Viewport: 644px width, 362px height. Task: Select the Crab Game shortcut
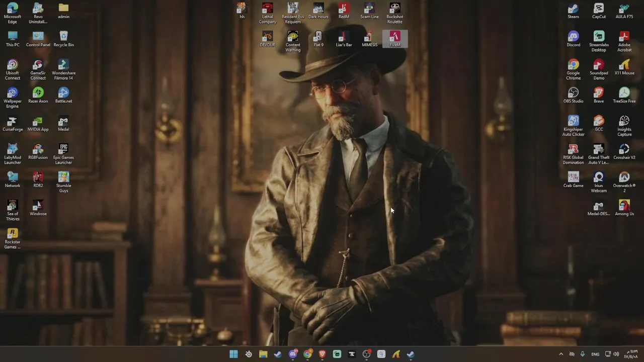573,179
